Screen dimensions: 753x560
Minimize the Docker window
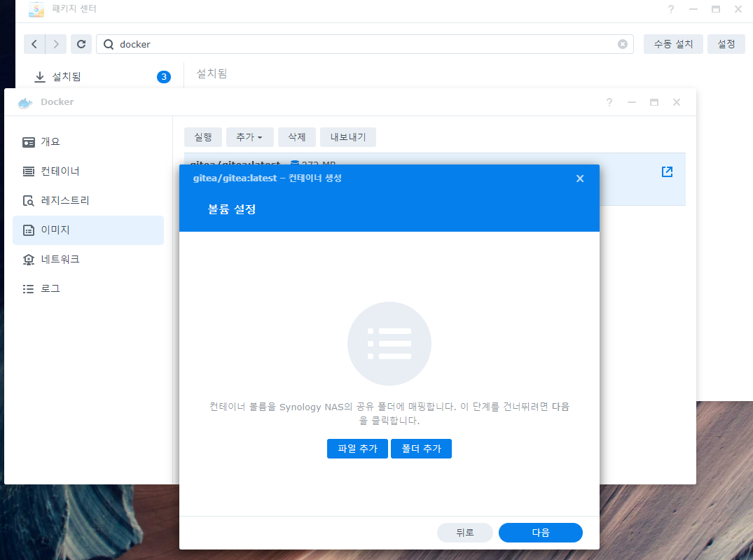coord(632,102)
